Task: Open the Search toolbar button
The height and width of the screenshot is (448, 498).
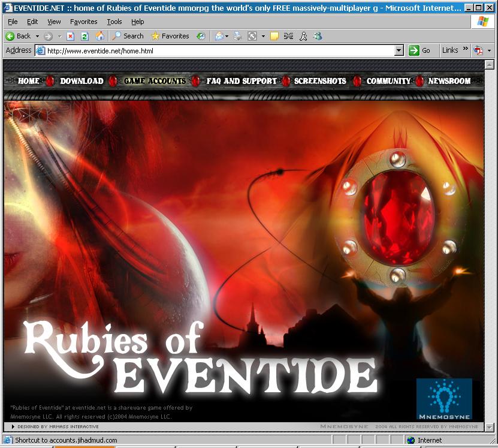Action: click(x=128, y=36)
